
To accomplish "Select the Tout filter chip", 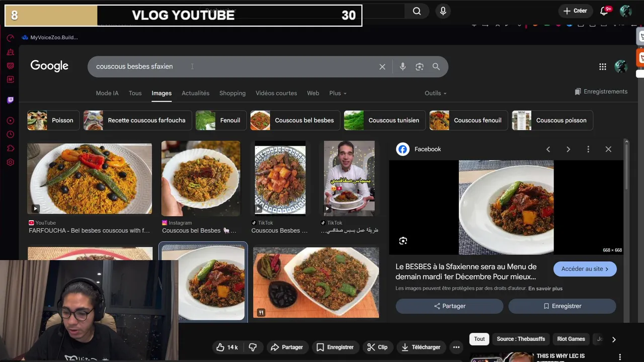I will pyautogui.click(x=479, y=339).
